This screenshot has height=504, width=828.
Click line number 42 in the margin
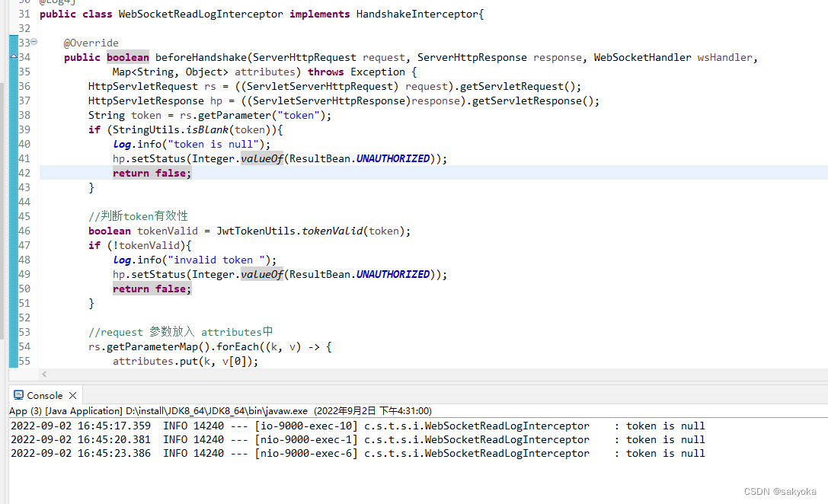24,173
